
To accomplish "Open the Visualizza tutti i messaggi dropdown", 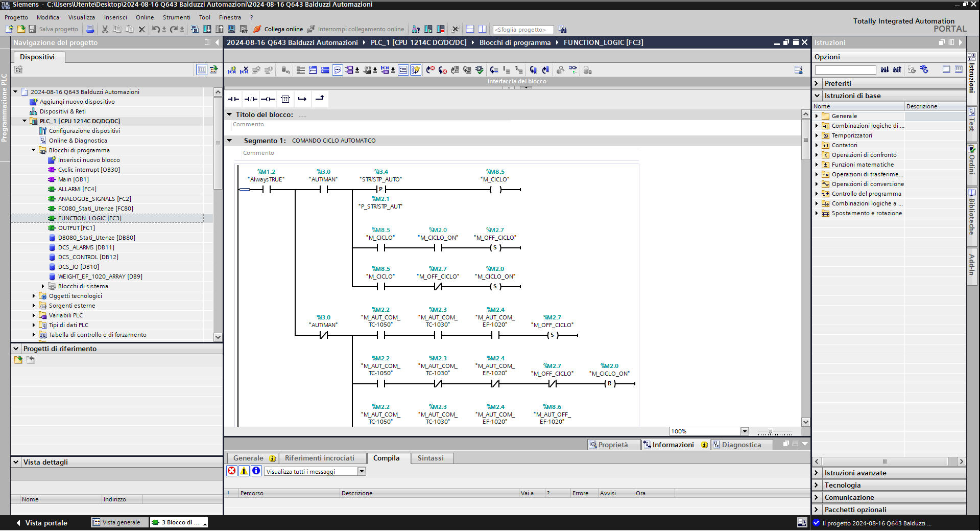I will click(x=362, y=471).
